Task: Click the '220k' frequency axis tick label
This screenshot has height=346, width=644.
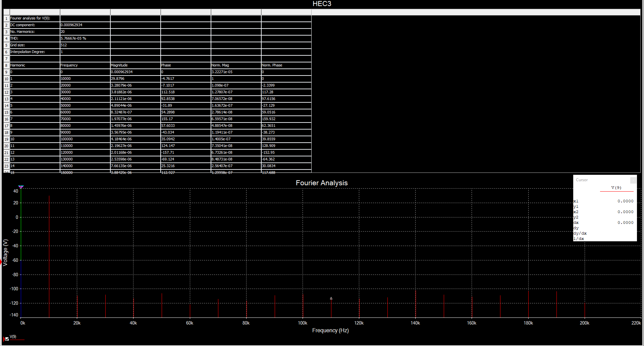Action: pos(636,323)
